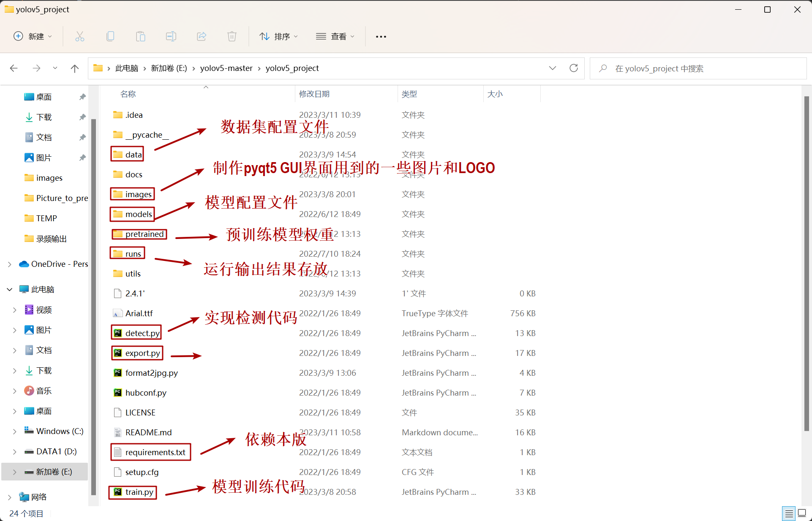Sort by the 类型 column header
Viewport: 812px width, 521px height.
pyautogui.click(x=409, y=94)
